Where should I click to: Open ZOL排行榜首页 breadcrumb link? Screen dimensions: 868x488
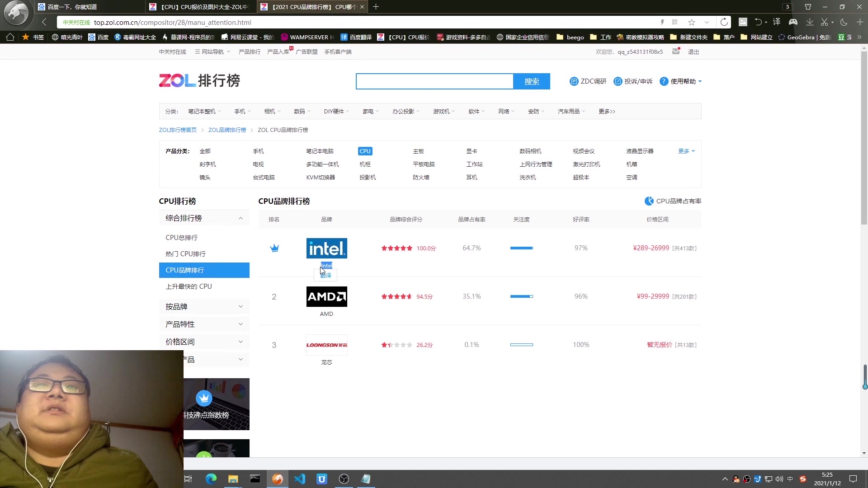click(178, 130)
